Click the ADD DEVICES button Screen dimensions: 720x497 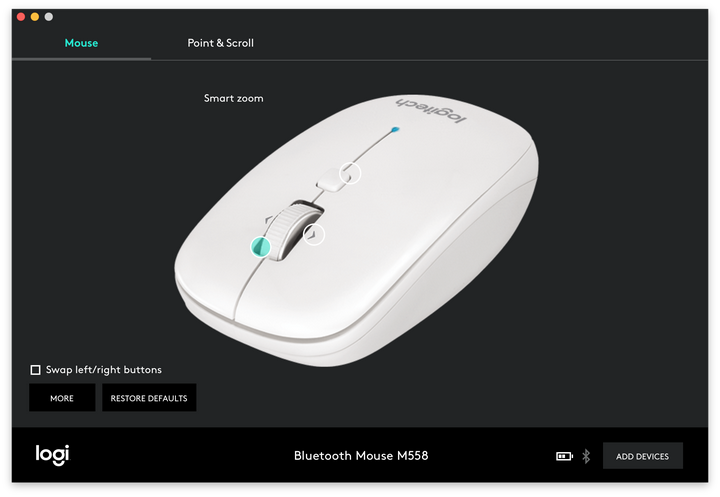pyautogui.click(x=642, y=456)
